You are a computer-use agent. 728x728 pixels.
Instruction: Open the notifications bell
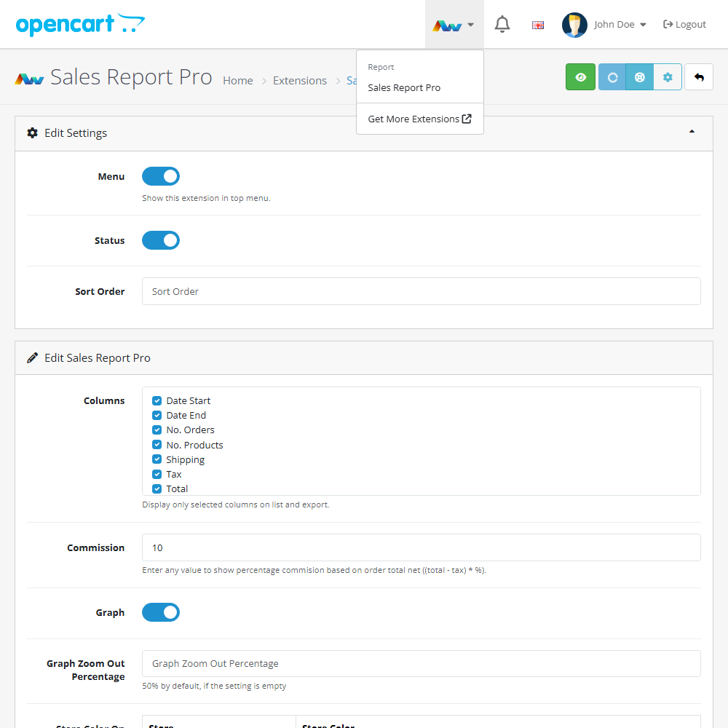click(502, 25)
